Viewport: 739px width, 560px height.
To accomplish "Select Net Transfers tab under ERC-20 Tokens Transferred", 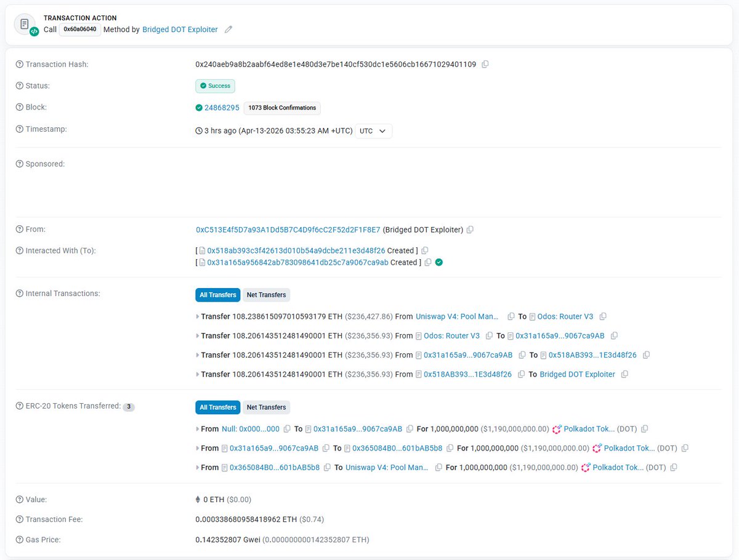I will point(266,407).
